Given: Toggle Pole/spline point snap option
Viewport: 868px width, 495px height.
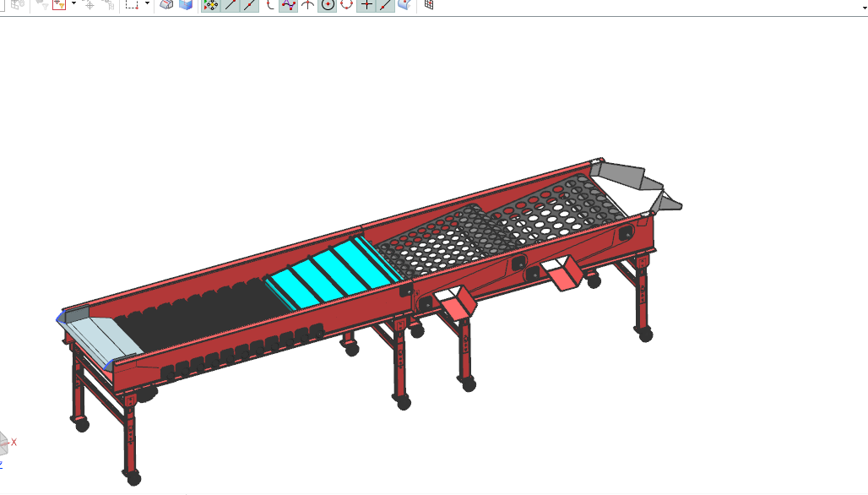Looking at the screenshot, I should click(289, 5).
